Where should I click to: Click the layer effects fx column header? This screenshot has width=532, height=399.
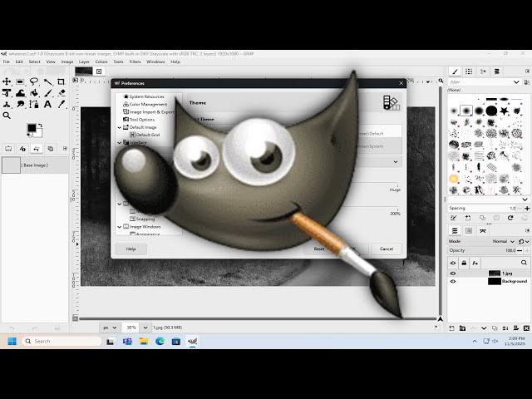[x=475, y=263]
